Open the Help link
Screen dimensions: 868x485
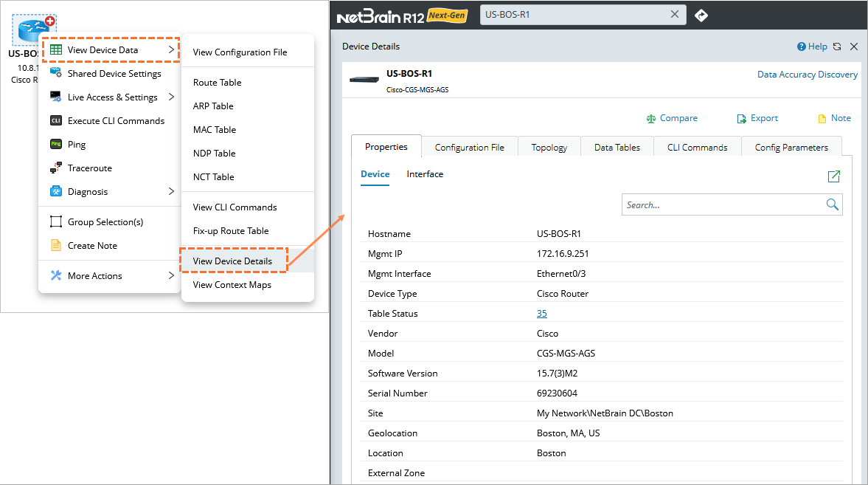[x=817, y=47]
